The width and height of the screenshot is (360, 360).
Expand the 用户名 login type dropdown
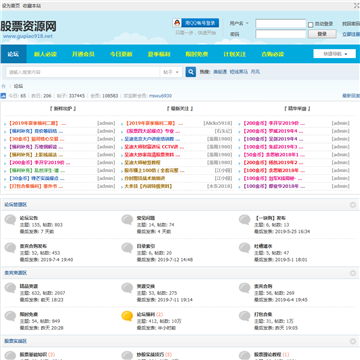pyautogui.click(x=239, y=23)
